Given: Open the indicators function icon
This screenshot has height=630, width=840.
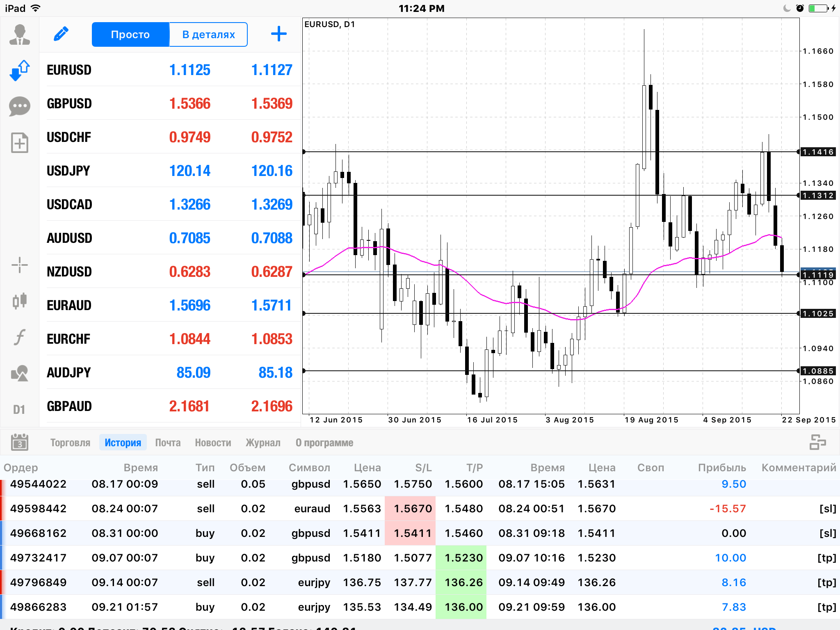Looking at the screenshot, I should pyautogui.click(x=19, y=337).
